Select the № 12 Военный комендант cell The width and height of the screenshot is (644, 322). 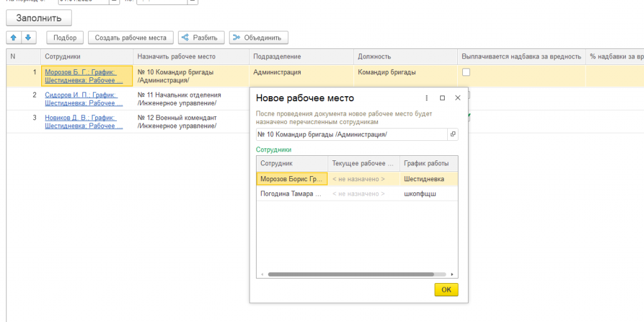(x=191, y=122)
